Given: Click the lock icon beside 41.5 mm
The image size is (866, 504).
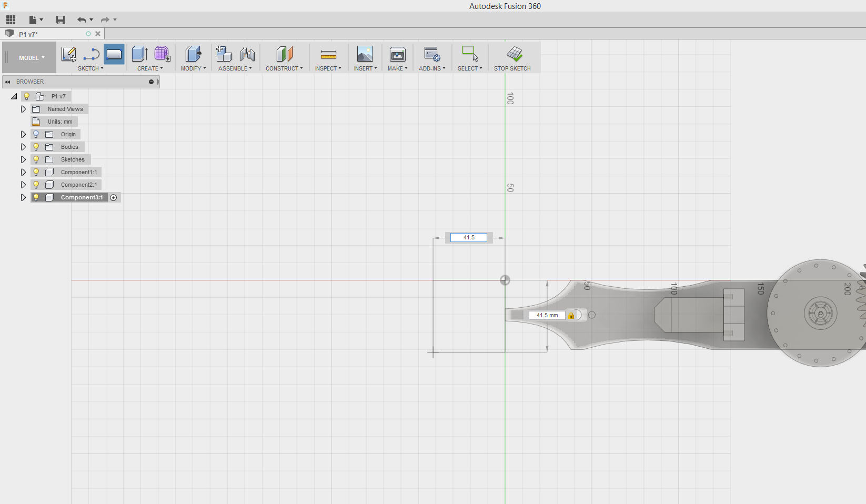Looking at the screenshot, I should (571, 315).
